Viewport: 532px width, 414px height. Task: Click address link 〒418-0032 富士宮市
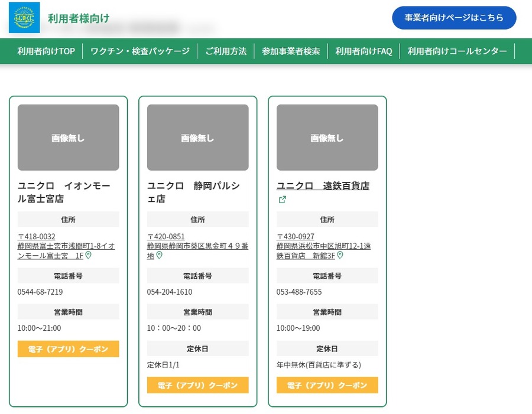[x=66, y=246]
